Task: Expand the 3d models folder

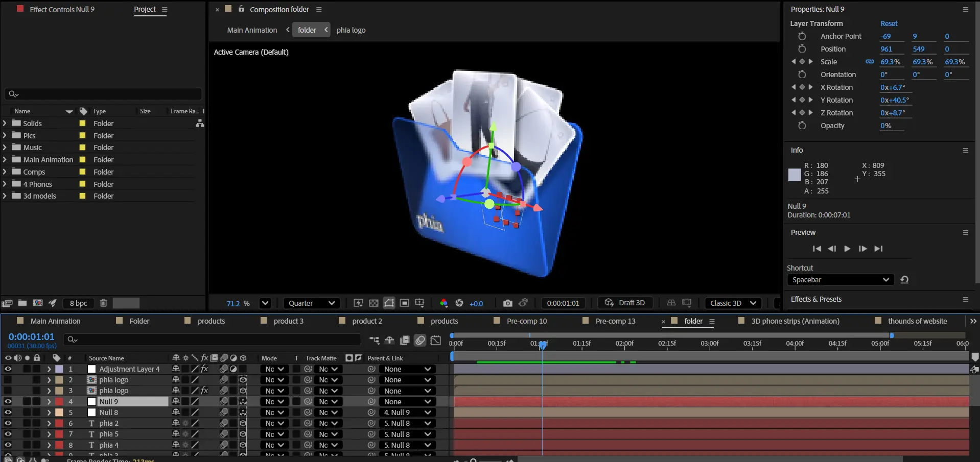Action: (x=5, y=196)
